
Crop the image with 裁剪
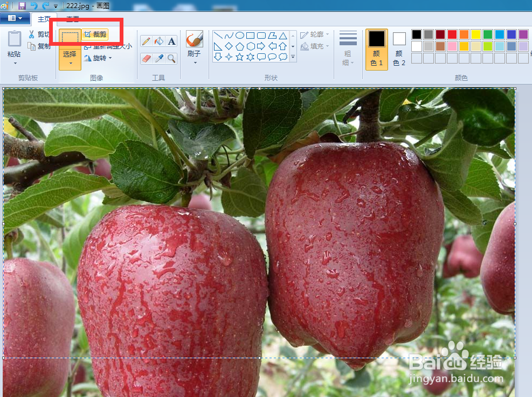(95, 34)
